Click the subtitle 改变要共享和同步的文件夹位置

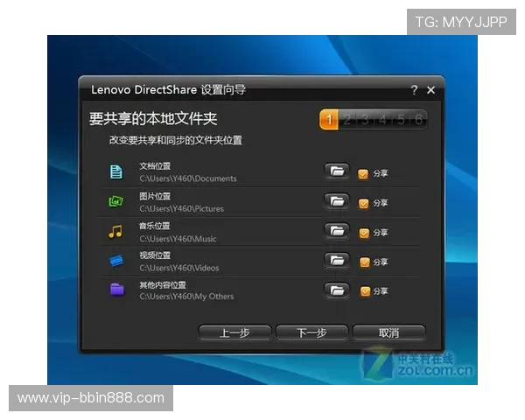(176, 140)
